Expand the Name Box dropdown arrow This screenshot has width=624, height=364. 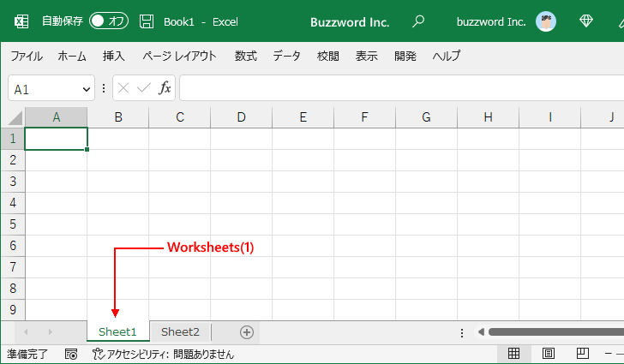pos(86,90)
